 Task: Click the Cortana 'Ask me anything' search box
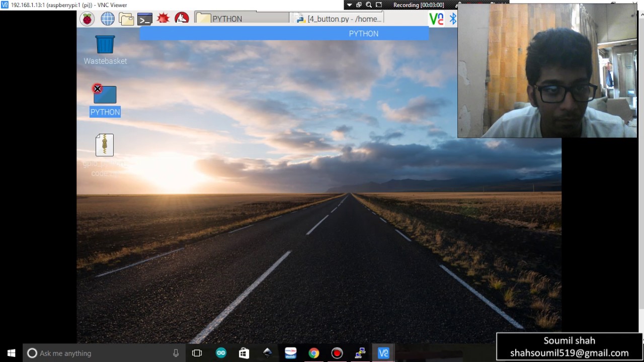[104, 353]
